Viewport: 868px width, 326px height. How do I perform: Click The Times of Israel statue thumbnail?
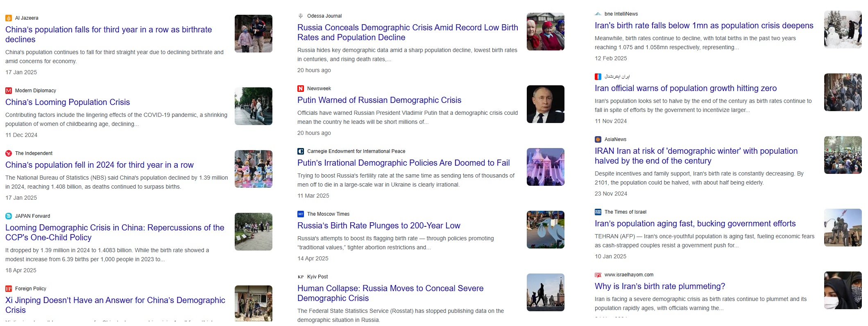click(843, 228)
